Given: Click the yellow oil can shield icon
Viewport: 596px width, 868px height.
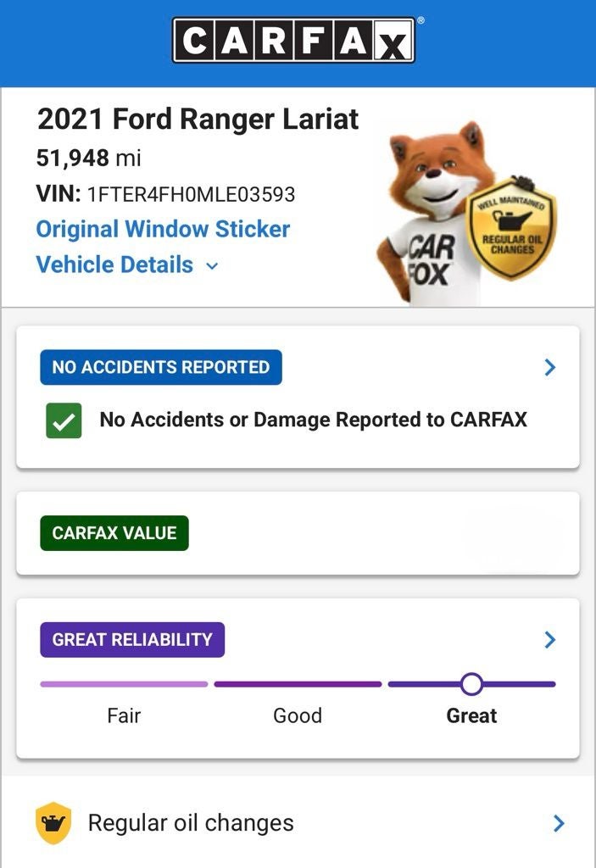Looking at the screenshot, I should pyautogui.click(x=53, y=823).
